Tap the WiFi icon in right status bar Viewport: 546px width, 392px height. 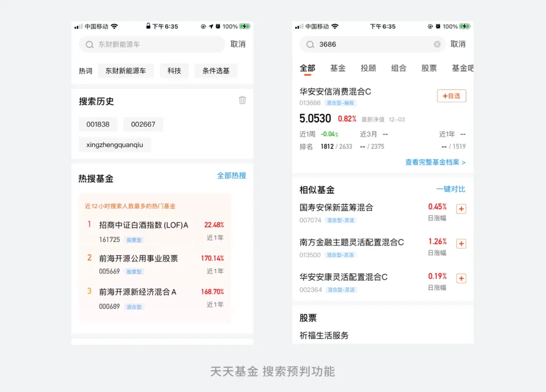pos(335,26)
